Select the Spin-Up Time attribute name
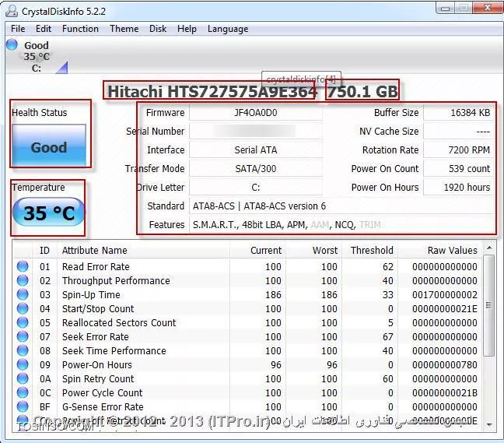The image size is (504, 443). coord(91,295)
